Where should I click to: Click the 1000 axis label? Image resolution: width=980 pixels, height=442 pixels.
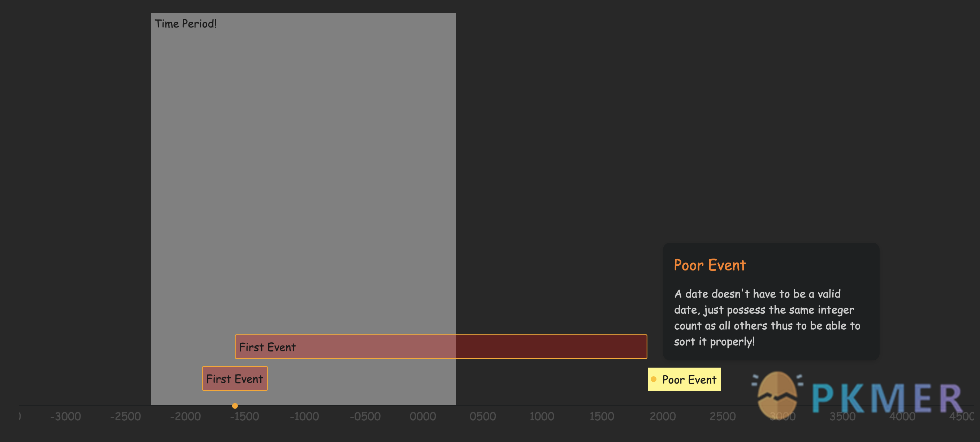coord(542,416)
